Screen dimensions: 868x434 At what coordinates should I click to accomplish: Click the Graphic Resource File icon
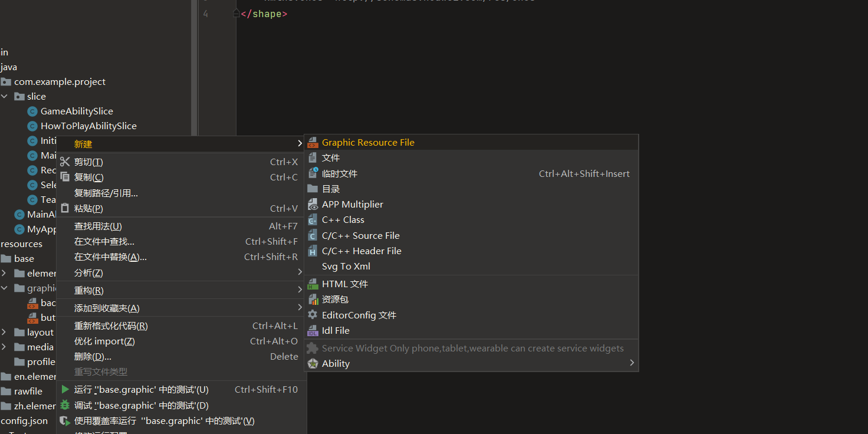313,143
